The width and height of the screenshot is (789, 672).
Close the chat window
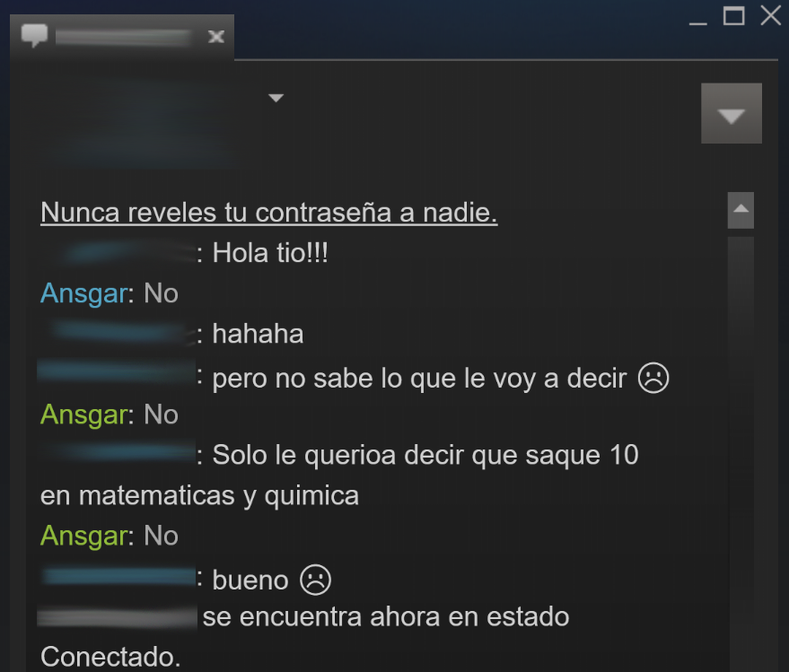coord(771,15)
